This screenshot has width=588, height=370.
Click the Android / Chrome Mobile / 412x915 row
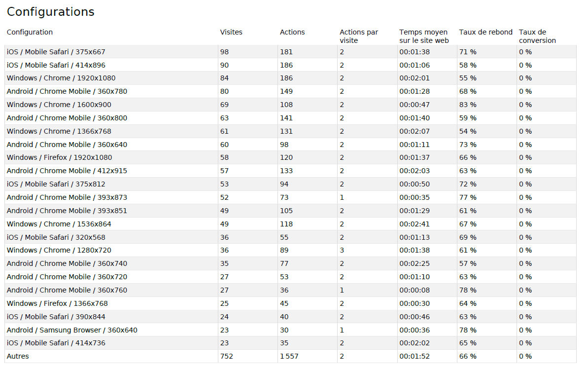click(67, 171)
